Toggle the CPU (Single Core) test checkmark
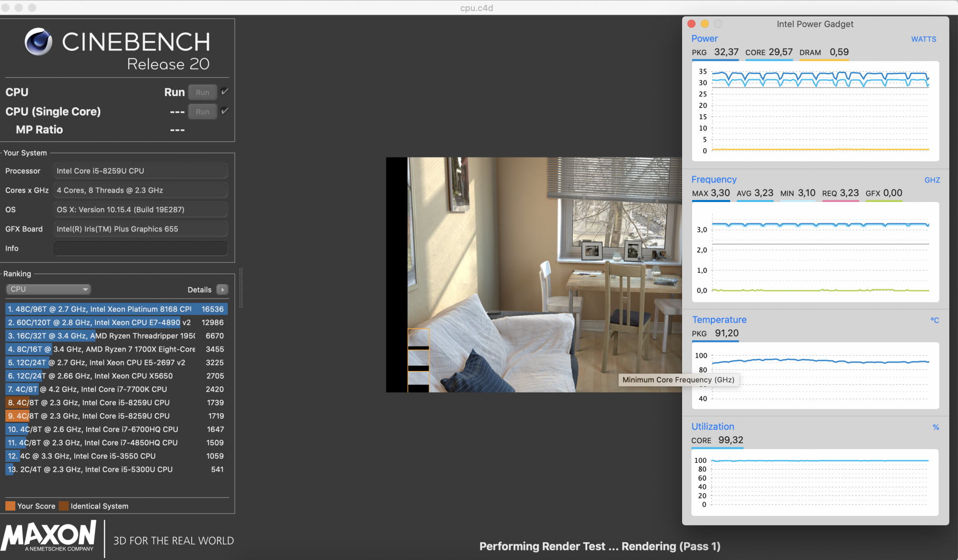This screenshot has height=560, width=958. click(x=225, y=111)
